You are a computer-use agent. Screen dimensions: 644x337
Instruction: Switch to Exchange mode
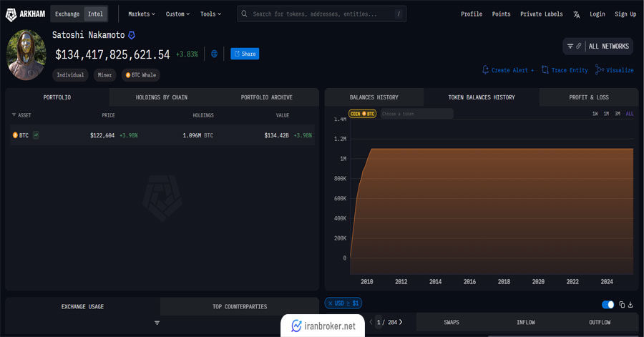coord(67,14)
